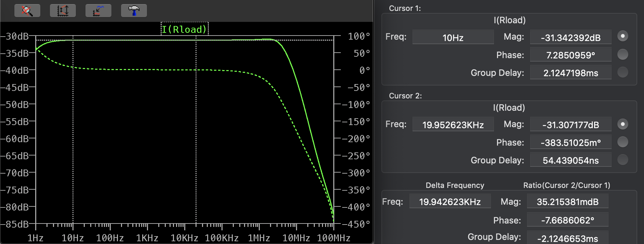Click the 1KHz frequency axis label

(x=147, y=238)
